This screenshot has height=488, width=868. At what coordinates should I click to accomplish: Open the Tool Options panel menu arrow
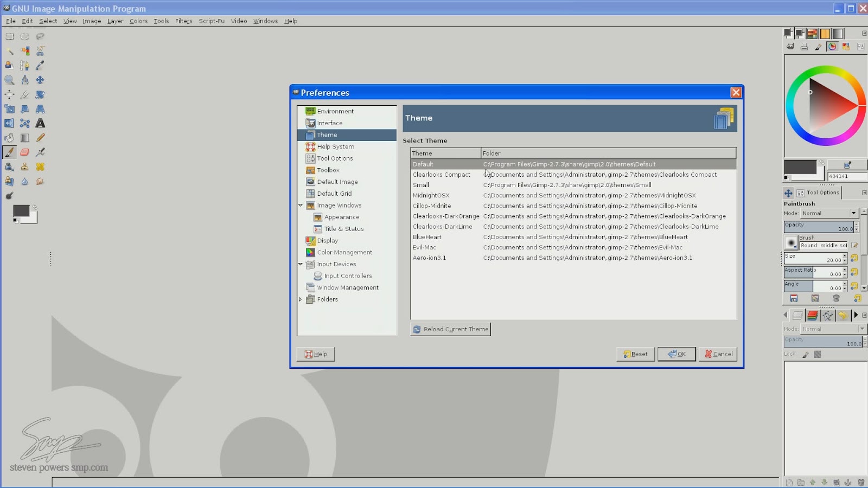coord(864,193)
